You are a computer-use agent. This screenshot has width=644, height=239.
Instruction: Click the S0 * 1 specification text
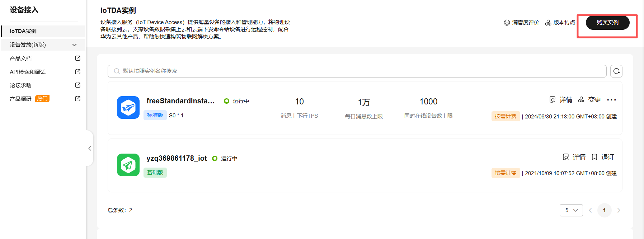pos(176,116)
